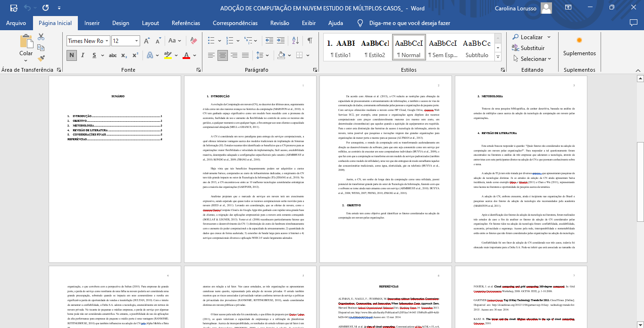Switch to the Design tab
The width and height of the screenshot is (644, 328).
point(121,23)
